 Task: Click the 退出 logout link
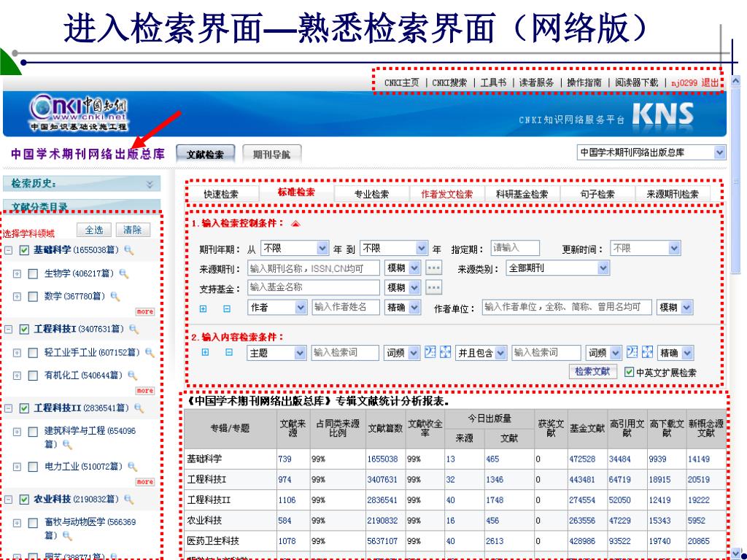(x=710, y=83)
